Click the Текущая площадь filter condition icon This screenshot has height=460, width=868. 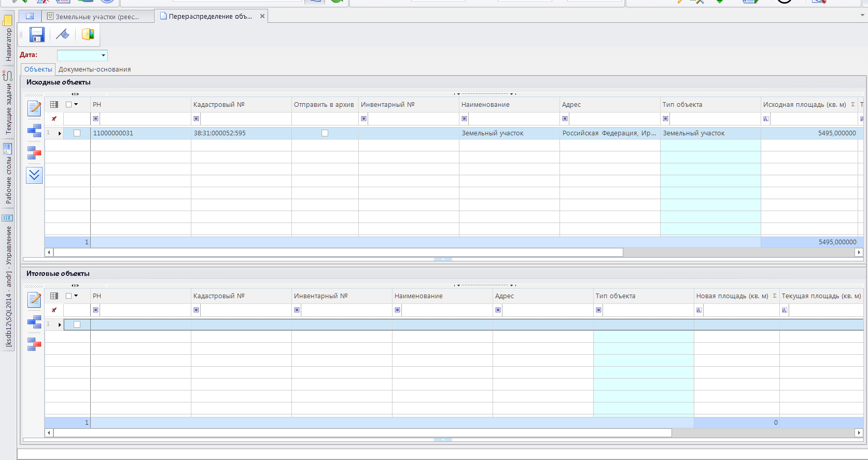785,310
